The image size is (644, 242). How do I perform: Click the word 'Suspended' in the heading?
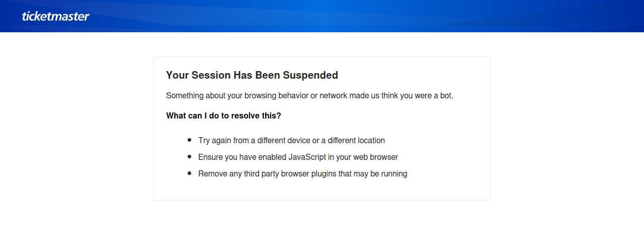click(310, 75)
